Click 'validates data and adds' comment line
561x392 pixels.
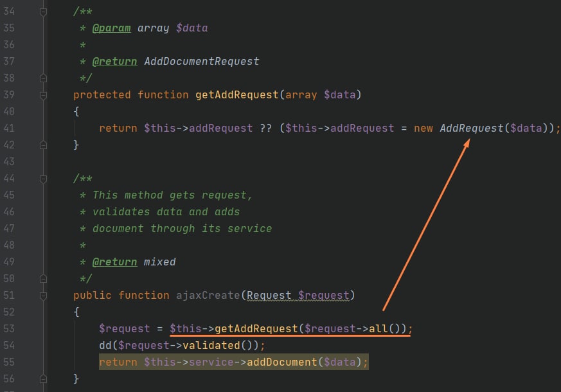(166, 211)
